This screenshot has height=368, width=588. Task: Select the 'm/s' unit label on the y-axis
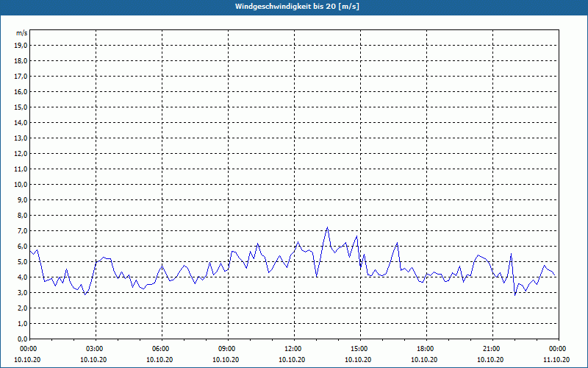tap(22, 33)
